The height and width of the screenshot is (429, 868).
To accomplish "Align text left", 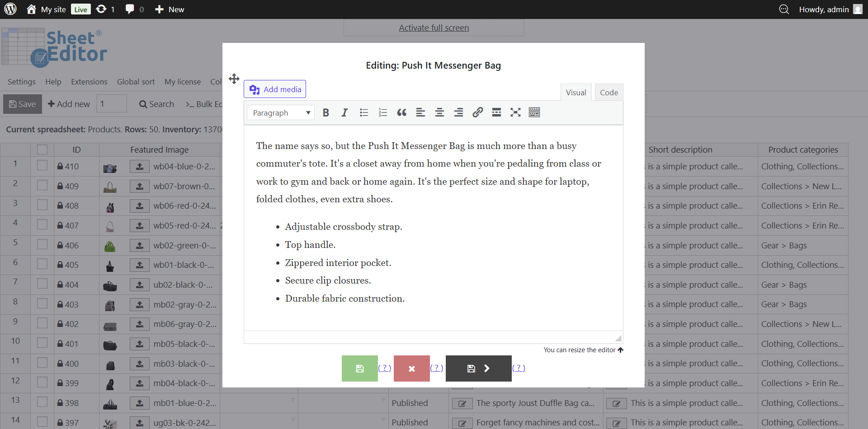I will point(420,112).
